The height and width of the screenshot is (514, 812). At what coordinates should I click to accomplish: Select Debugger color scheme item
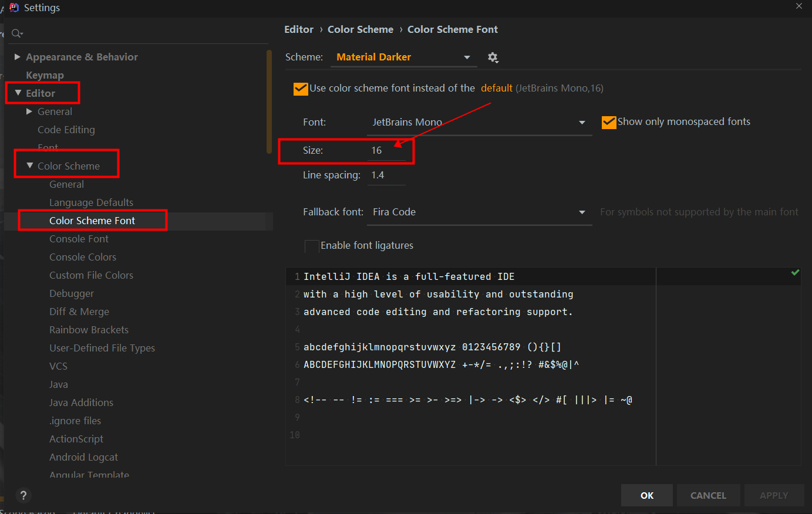(72, 293)
